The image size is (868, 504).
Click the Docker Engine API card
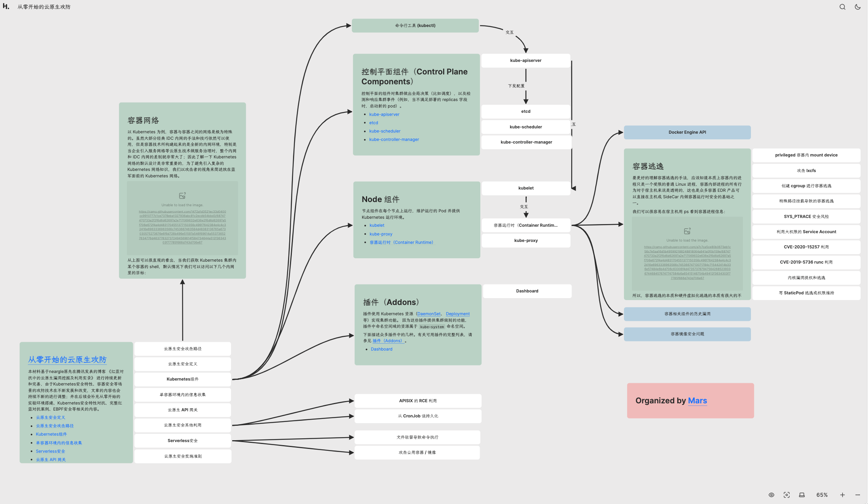click(687, 132)
